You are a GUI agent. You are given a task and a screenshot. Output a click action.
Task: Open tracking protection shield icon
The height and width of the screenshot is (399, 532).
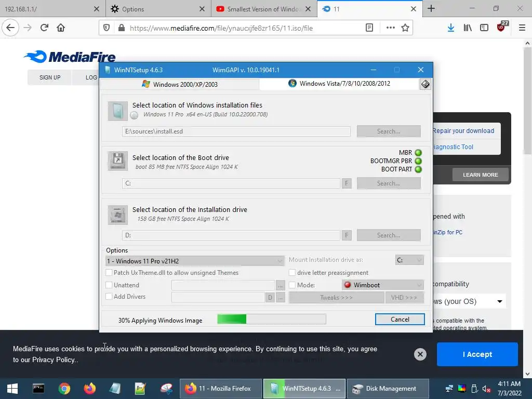(x=107, y=28)
